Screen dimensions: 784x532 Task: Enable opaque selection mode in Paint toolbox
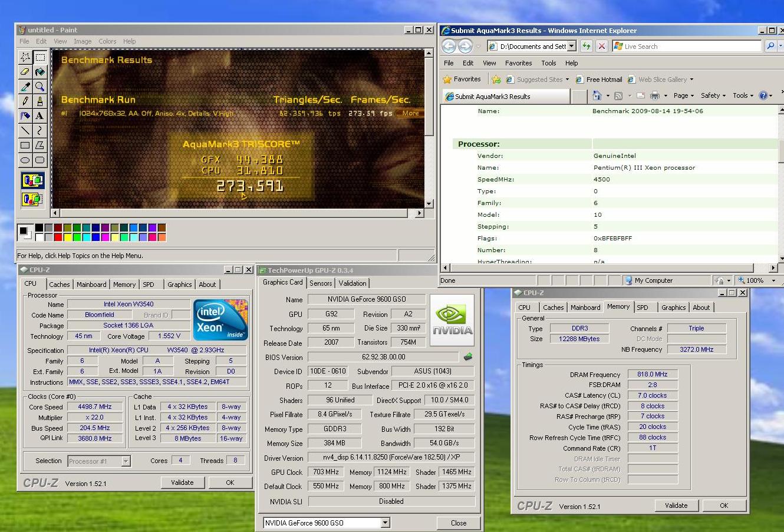(32, 180)
